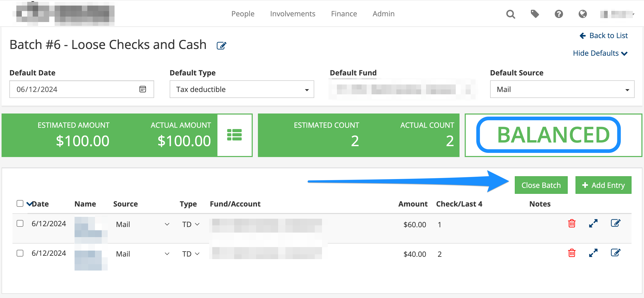
Task: Open TD type dropdown in the $40.00 row
Action: (191, 254)
